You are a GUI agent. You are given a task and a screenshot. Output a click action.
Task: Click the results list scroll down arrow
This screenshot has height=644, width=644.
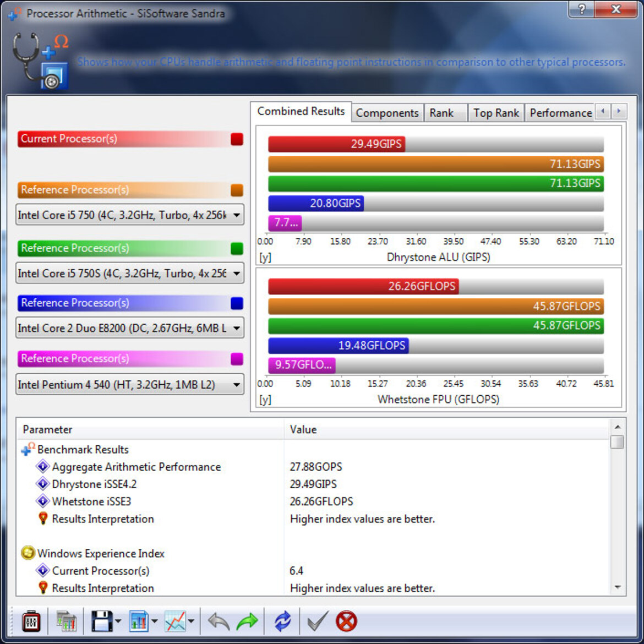[x=617, y=587]
